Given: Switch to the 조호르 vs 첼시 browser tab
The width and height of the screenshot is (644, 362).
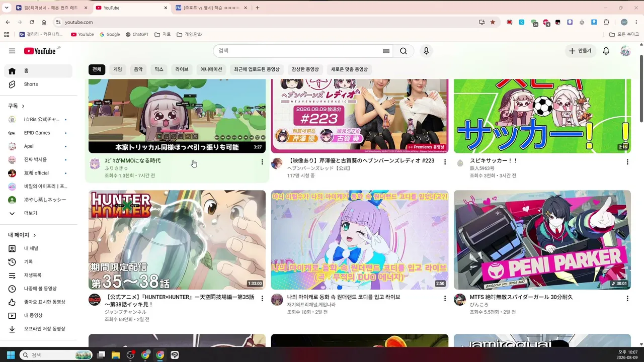Looking at the screenshot, I should pos(212,8).
